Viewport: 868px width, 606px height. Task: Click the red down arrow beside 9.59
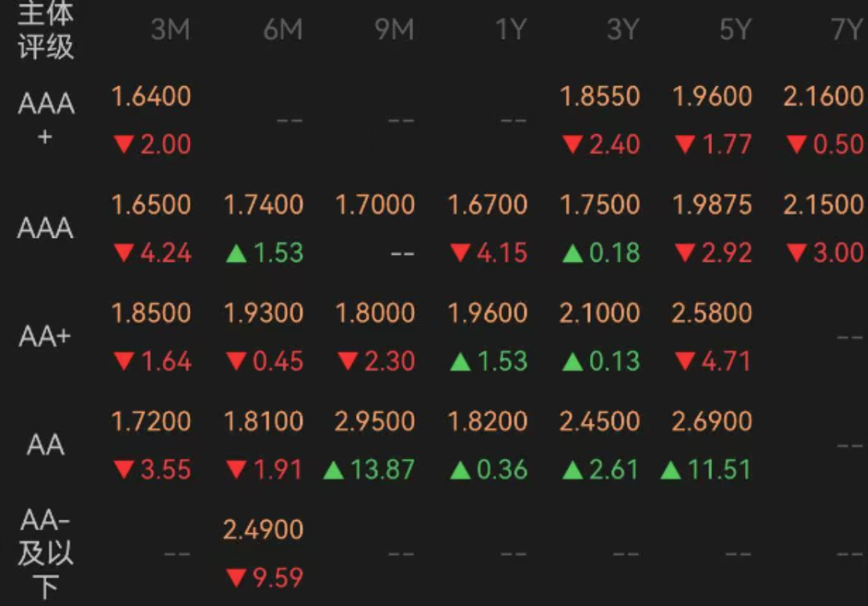[236, 579]
